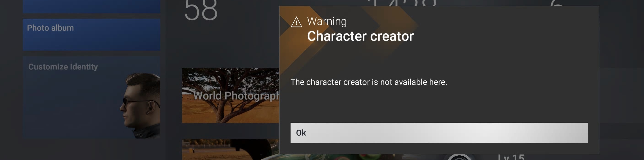The image size is (644, 160).
Task: Open the World Photography thumbnail
Action: 231,95
